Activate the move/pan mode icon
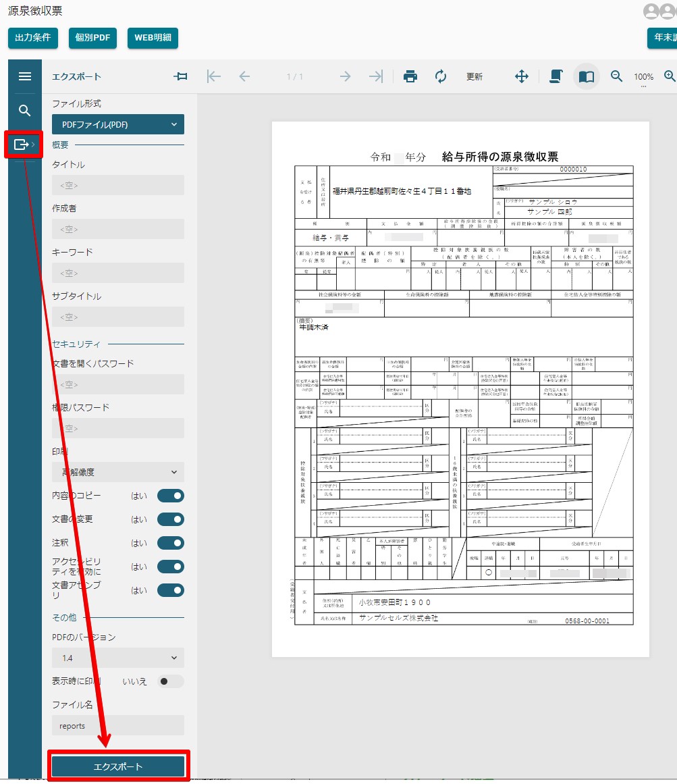677x784 pixels. pyautogui.click(x=522, y=76)
